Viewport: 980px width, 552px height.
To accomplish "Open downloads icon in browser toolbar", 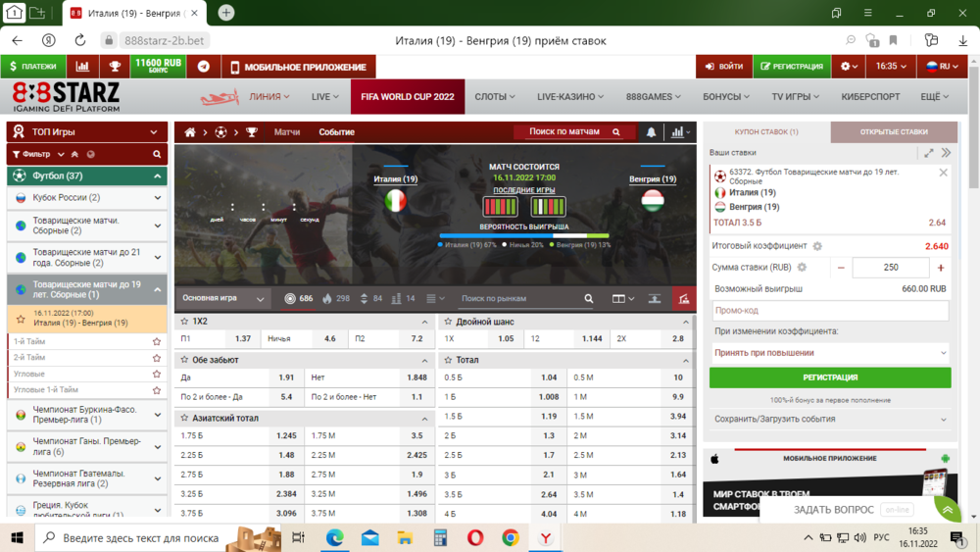I will 962,40.
